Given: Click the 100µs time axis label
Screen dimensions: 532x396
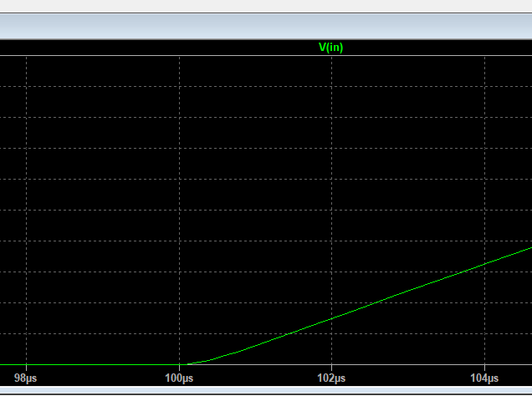Looking at the screenshot, I should tap(179, 378).
